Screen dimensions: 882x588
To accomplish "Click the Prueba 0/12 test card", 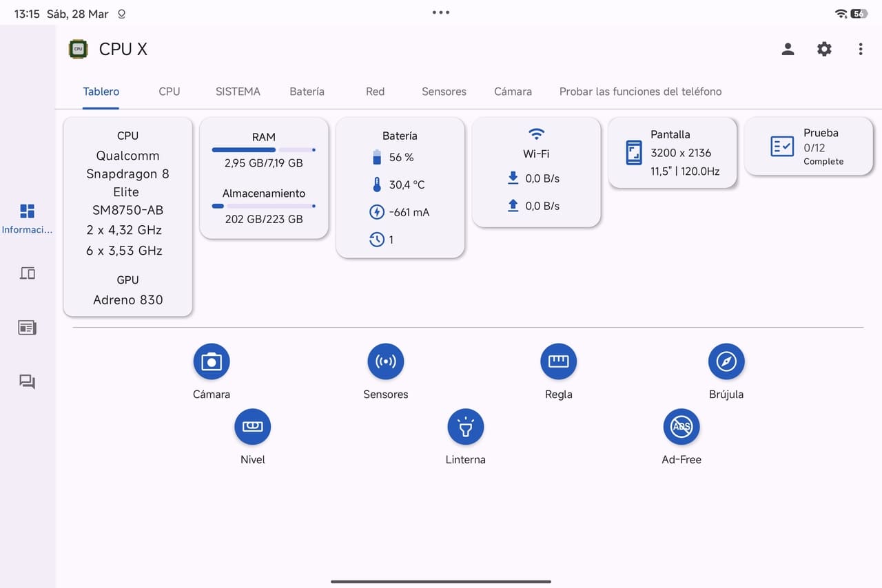I will (808, 147).
